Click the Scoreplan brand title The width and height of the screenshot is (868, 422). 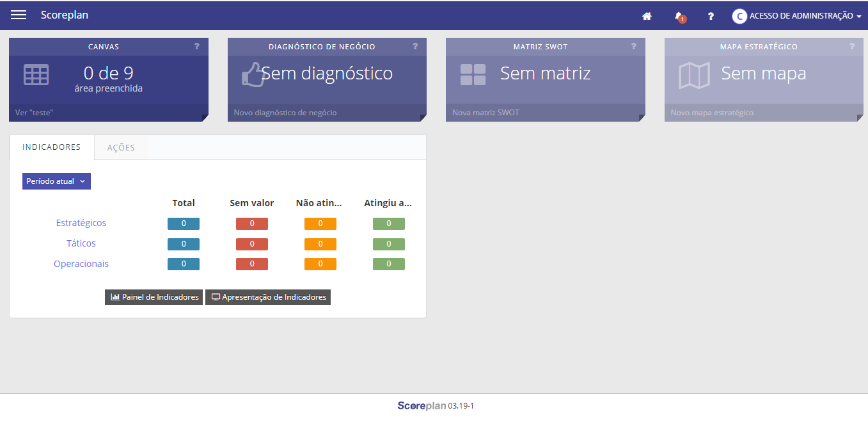coord(65,15)
